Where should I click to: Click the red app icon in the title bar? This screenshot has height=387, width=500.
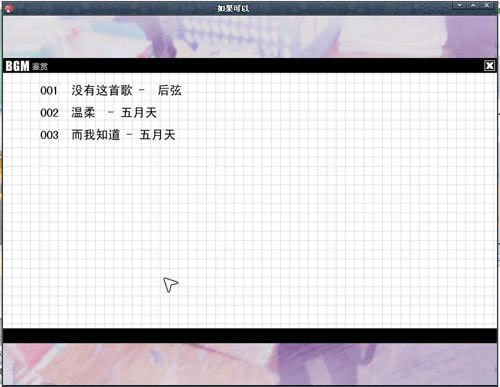click(x=9, y=8)
